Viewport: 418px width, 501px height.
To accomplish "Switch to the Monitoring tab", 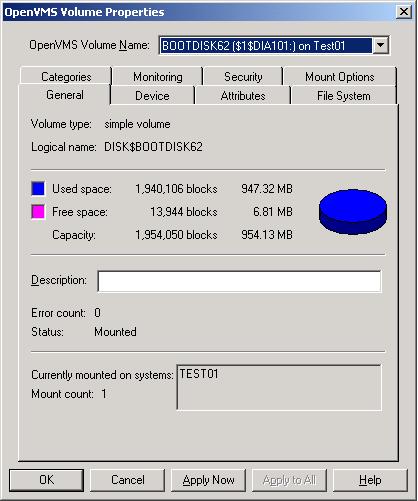I will point(158,76).
